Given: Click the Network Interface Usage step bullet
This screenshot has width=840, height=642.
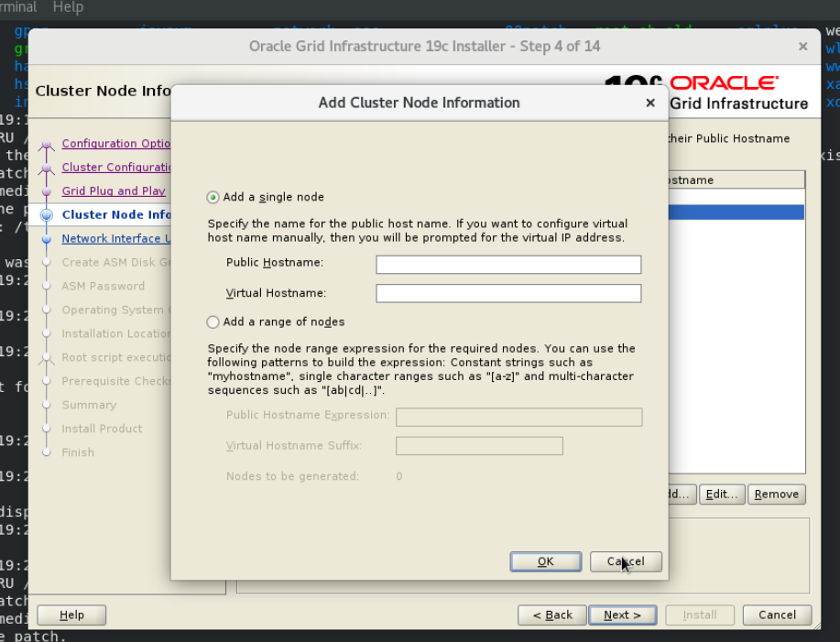Looking at the screenshot, I should coord(47,239).
